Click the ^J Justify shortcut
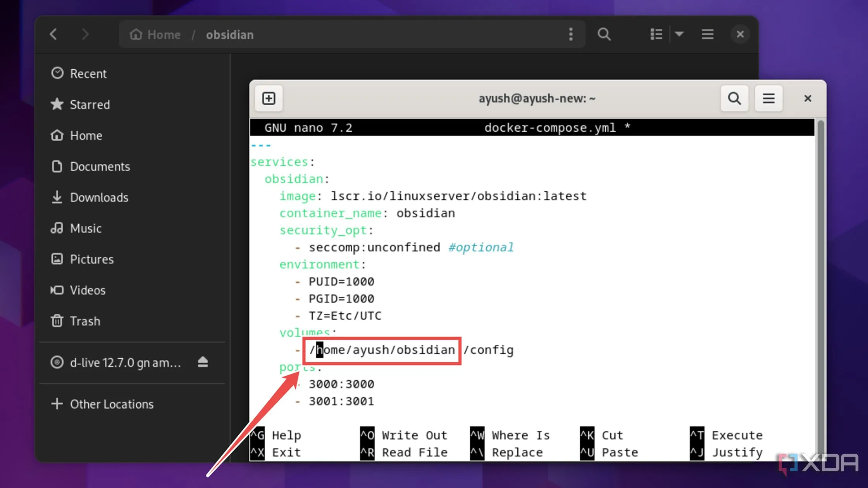Viewport: 868px width, 488px height. tap(726, 452)
